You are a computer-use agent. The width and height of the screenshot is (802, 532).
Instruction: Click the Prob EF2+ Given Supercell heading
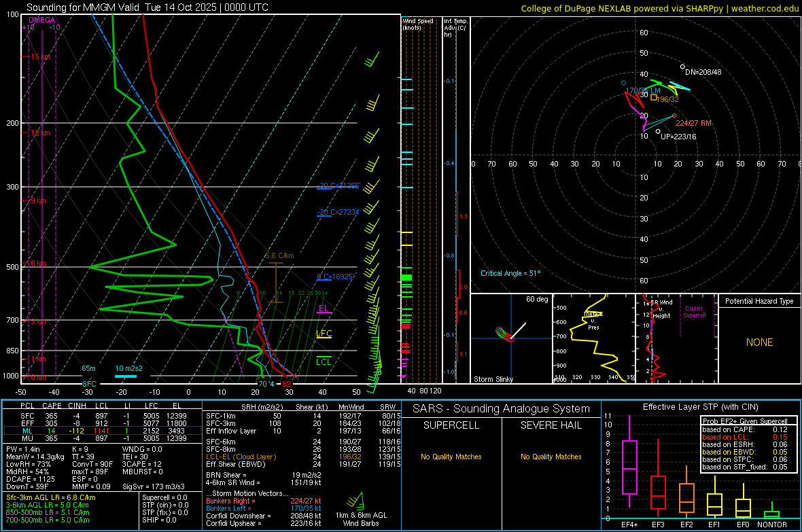click(745, 421)
